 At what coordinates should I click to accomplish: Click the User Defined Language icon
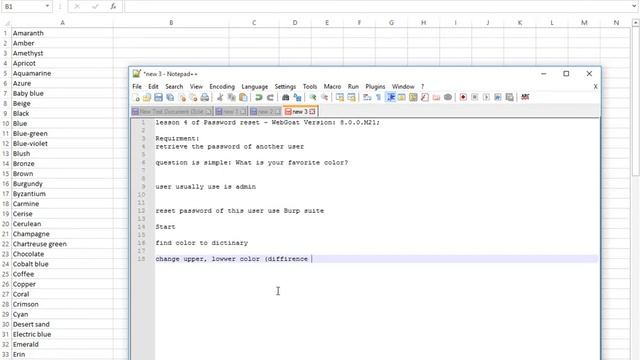click(x=402, y=97)
